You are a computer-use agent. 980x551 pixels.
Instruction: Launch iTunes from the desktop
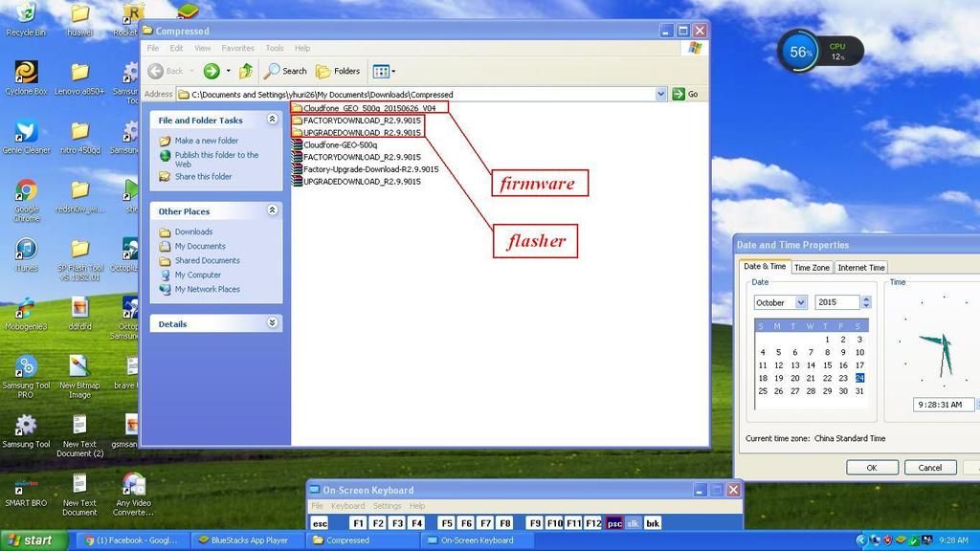27,251
